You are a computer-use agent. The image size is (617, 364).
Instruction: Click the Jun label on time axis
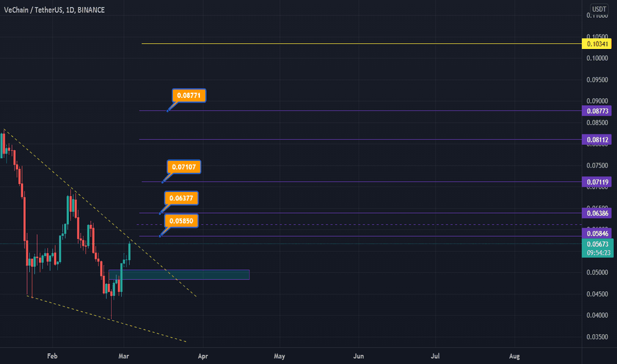tap(358, 356)
